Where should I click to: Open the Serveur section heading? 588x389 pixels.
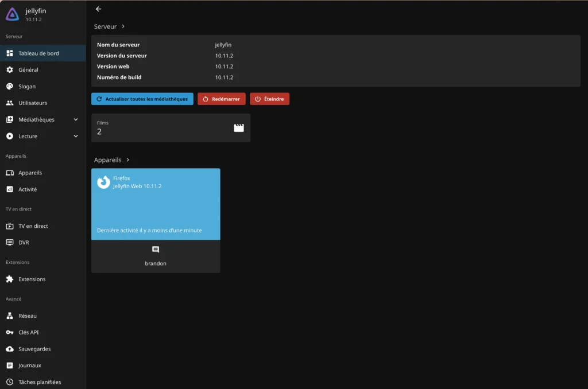coord(109,26)
